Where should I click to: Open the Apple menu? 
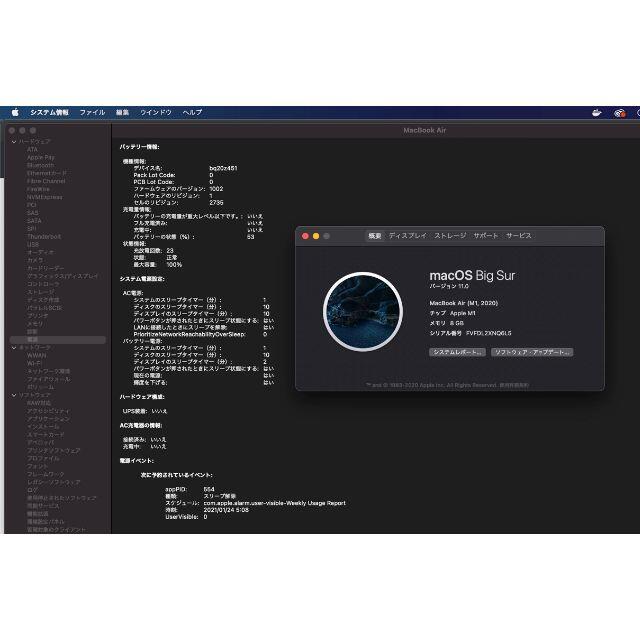(15, 112)
